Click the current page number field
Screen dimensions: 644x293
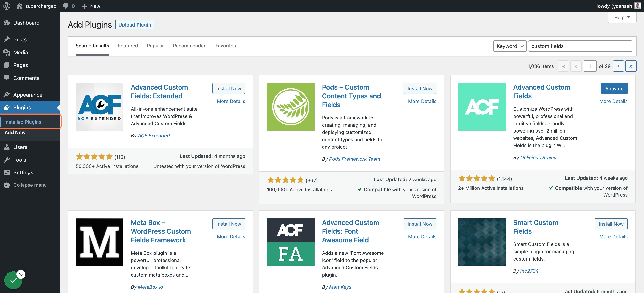[590, 66]
